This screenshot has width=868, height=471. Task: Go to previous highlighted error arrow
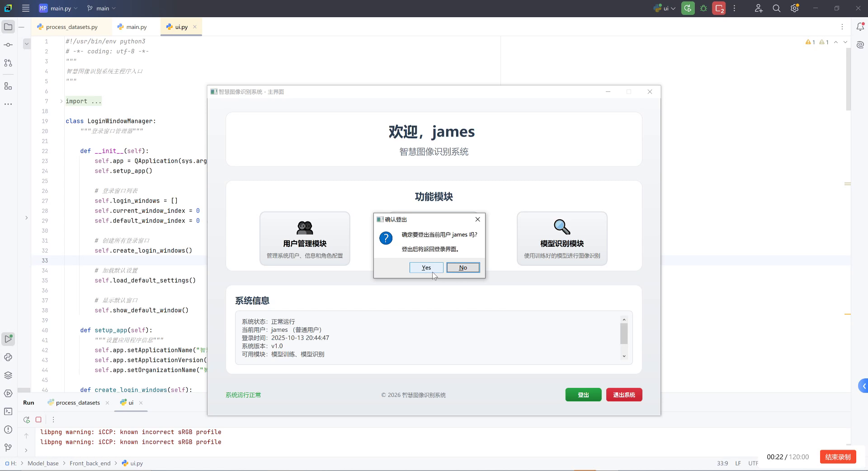click(836, 42)
